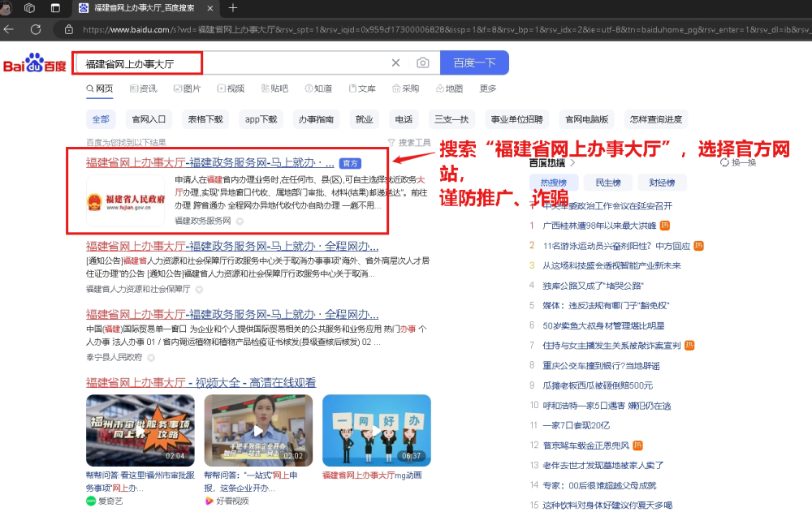Open the 更多 dropdown menu
Screen dimensions: 812x512
[x=486, y=88]
